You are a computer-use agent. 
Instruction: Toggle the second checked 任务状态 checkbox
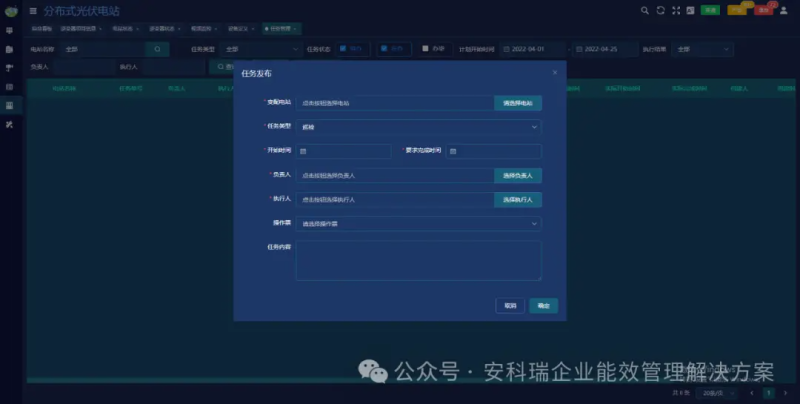(x=384, y=48)
